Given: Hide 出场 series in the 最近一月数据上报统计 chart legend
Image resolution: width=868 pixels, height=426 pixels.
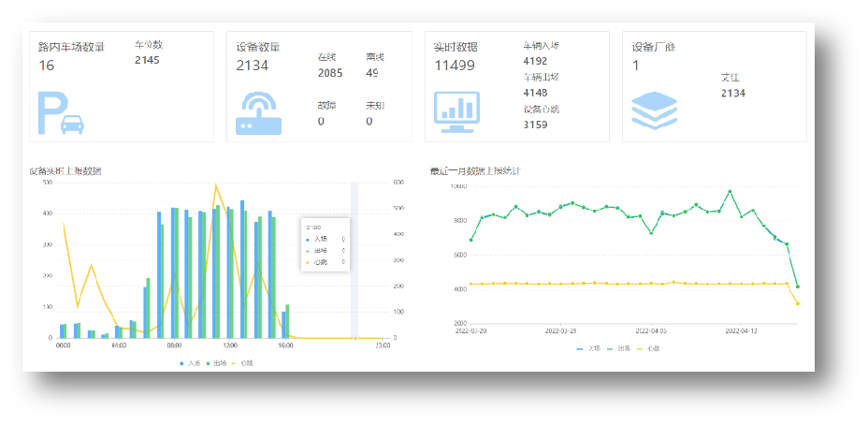Looking at the screenshot, I should [618, 347].
